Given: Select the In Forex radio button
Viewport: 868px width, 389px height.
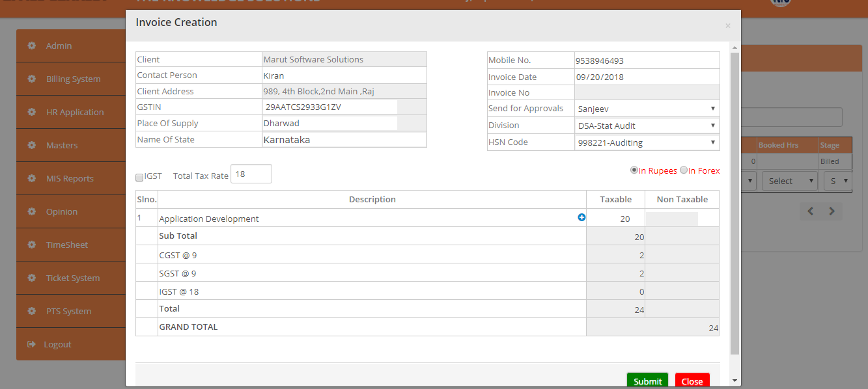Looking at the screenshot, I should tap(683, 170).
